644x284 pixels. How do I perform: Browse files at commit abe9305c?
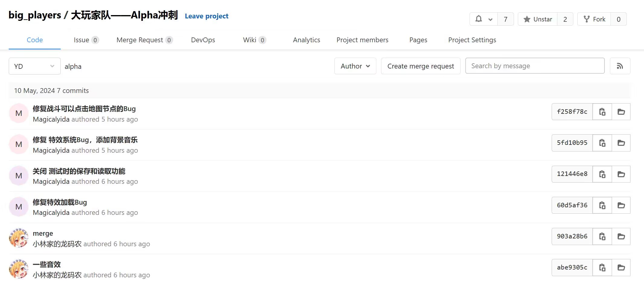pos(621,267)
